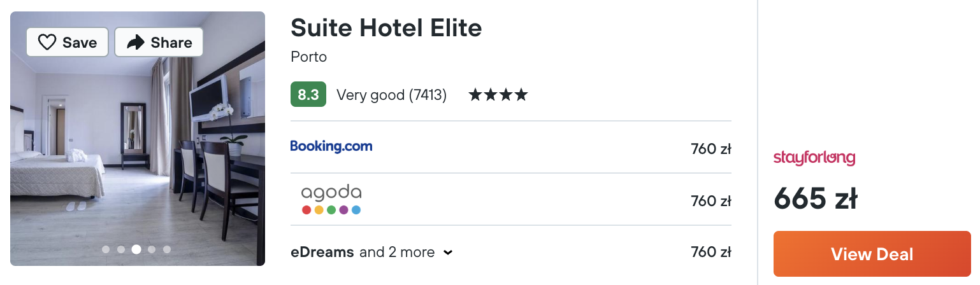Click the agoda logo
980x285 pixels.
click(331, 200)
